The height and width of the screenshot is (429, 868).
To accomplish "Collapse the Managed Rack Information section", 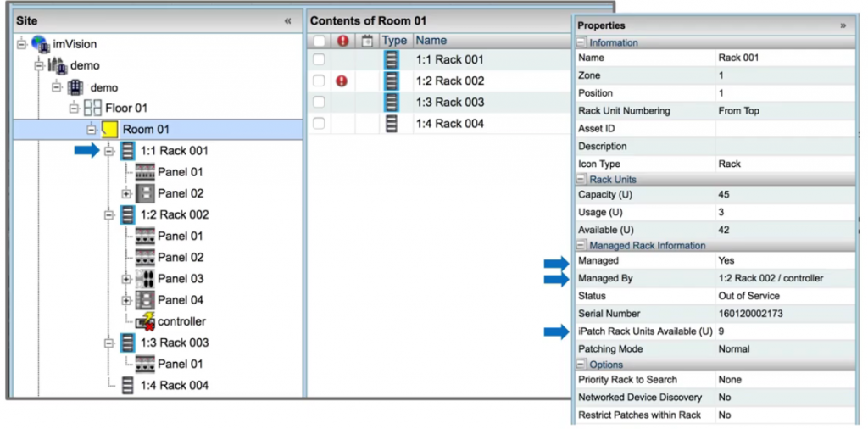I will [581, 246].
